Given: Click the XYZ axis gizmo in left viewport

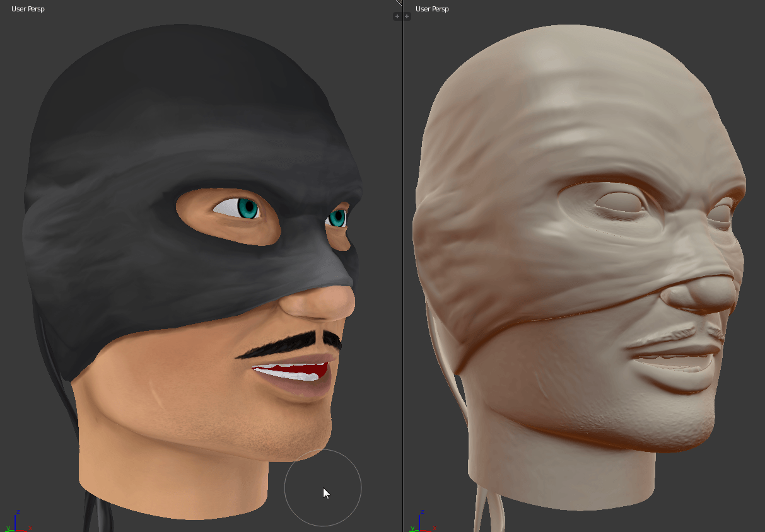Looking at the screenshot, I should coord(16,523).
